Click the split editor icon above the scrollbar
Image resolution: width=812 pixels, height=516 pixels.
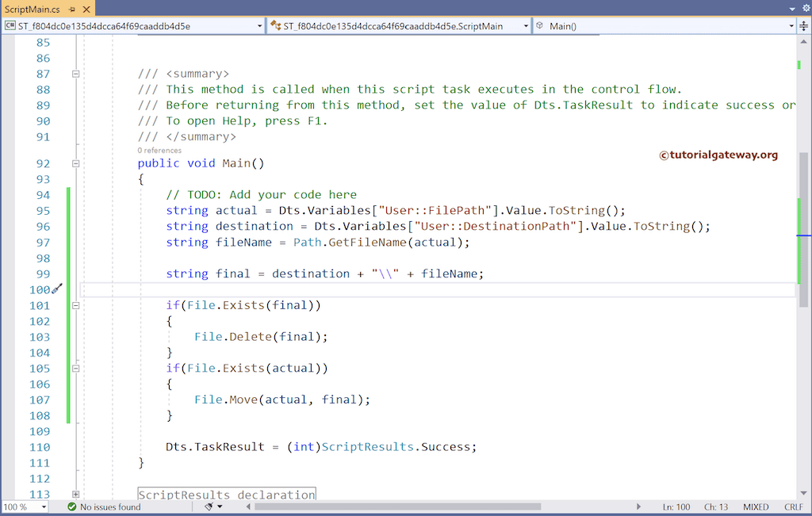pyautogui.click(x=805, y=26)
